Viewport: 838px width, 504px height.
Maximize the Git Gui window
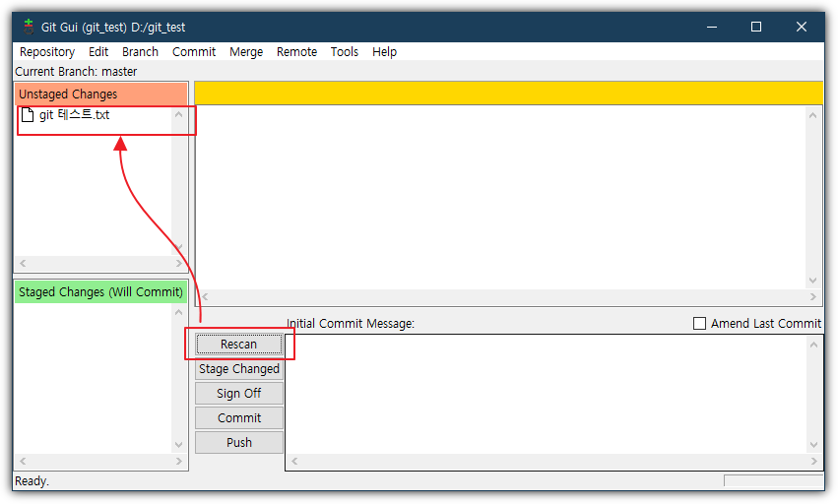pyautogui.click(x=756, y=27)
